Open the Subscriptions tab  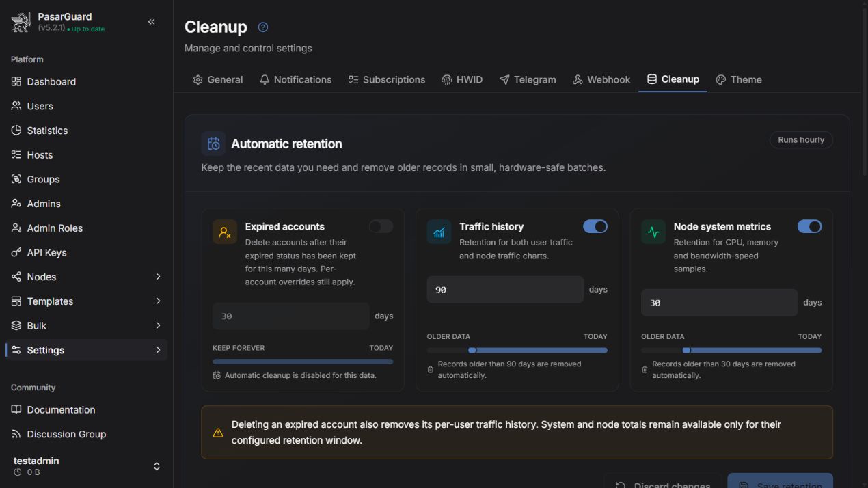[387, 79]
